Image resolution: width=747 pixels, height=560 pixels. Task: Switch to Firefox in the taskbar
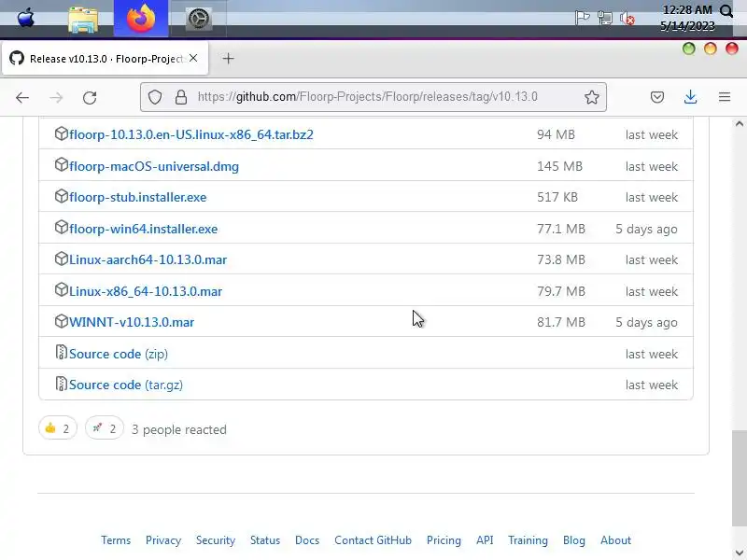141,19
